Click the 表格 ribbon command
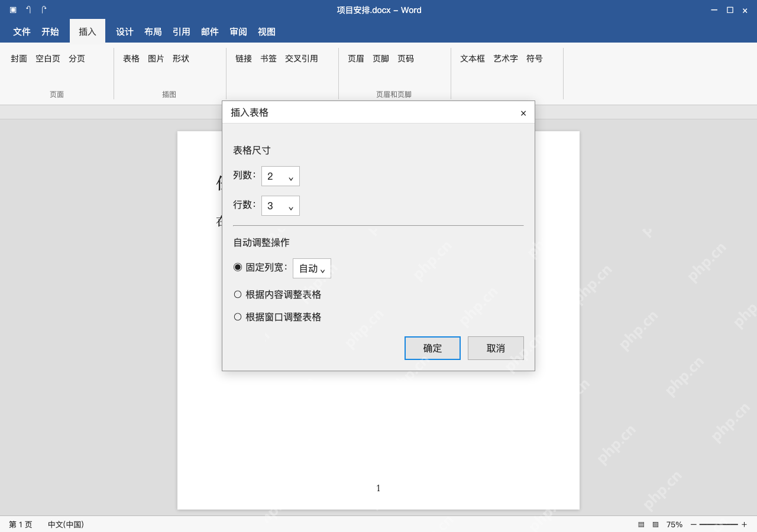This screenshot has width=757, height=532. coord(131,59)
